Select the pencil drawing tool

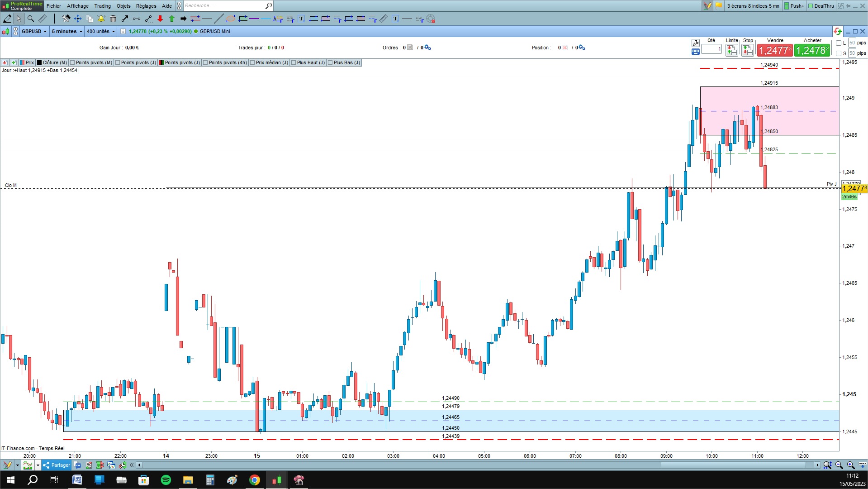(7, 19)
